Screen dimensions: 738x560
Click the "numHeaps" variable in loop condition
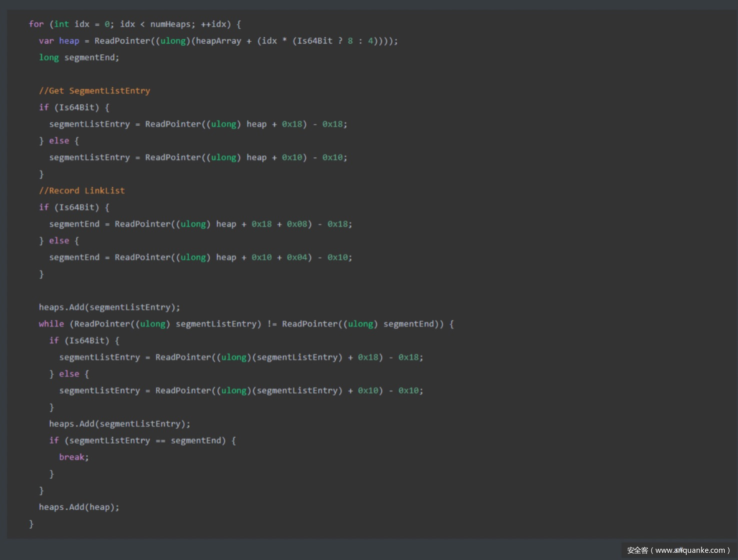170,24
